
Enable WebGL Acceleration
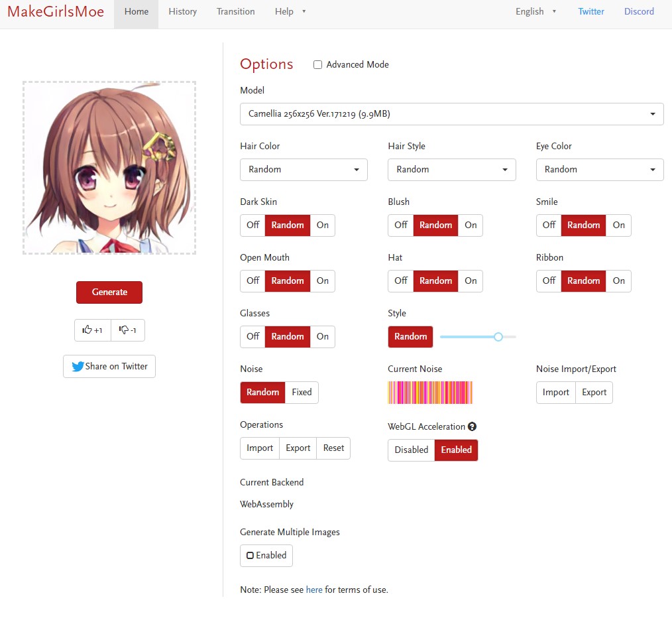[457, 450]
